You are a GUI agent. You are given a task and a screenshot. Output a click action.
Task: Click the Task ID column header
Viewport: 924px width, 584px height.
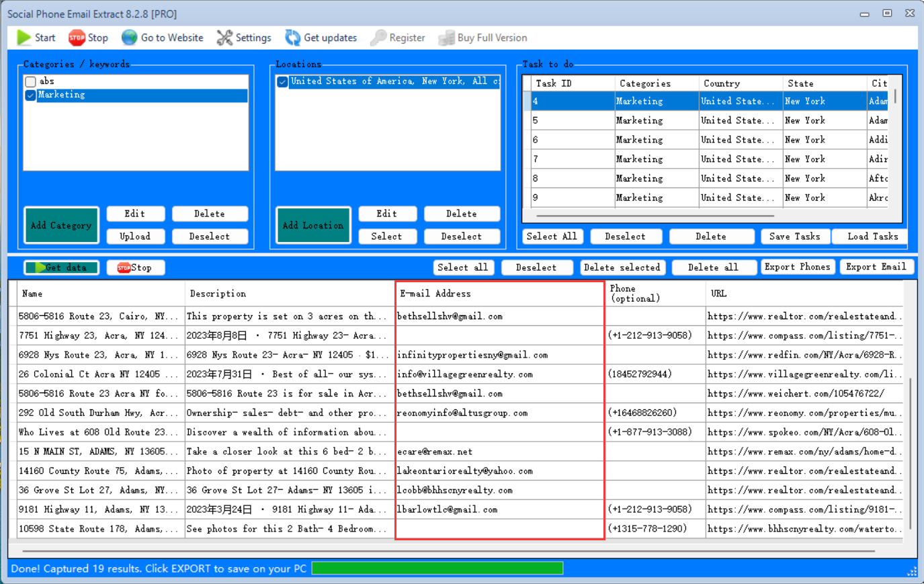554,83
